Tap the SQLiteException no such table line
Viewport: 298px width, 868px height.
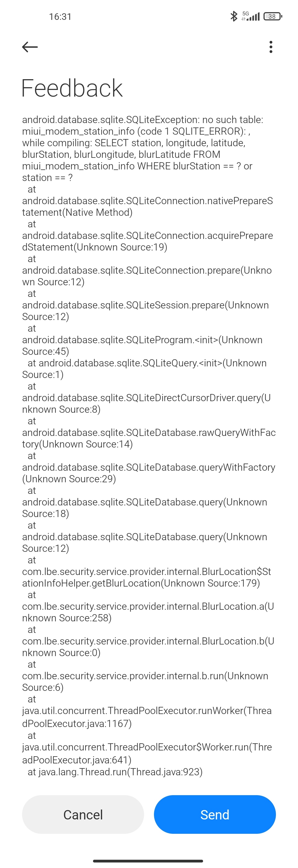pyautogui.click(x=143, y=120)
